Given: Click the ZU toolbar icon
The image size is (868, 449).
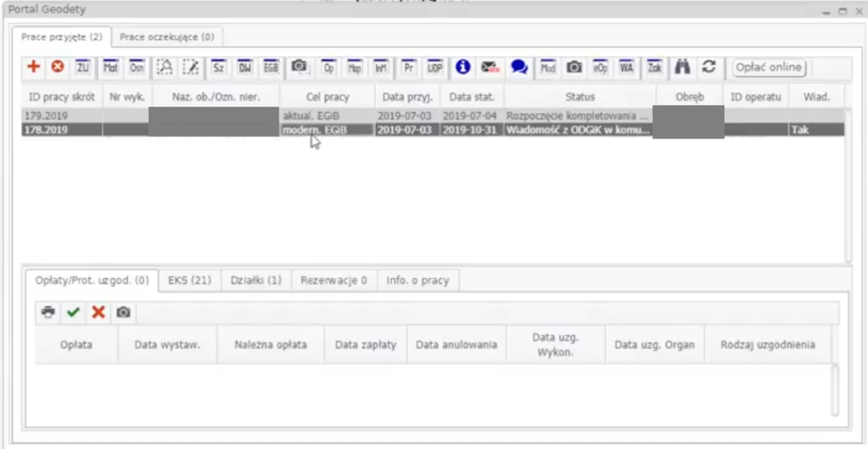Looking at the screenshot, I should tap(83, 68).
